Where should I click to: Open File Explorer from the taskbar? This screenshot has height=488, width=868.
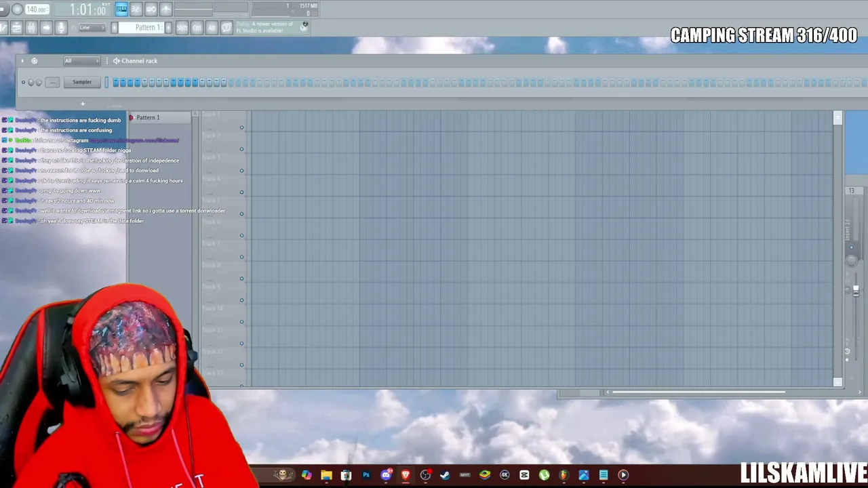tap(326, 475)
